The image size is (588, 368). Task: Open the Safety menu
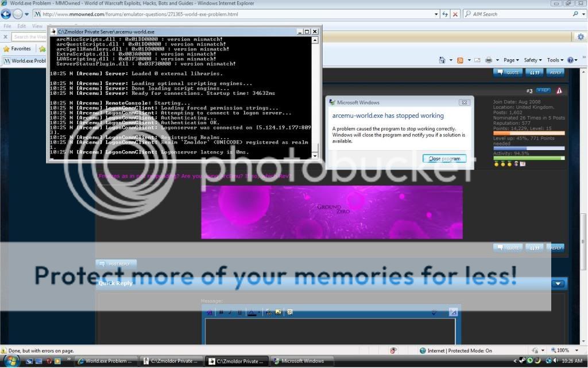point(532,60)
